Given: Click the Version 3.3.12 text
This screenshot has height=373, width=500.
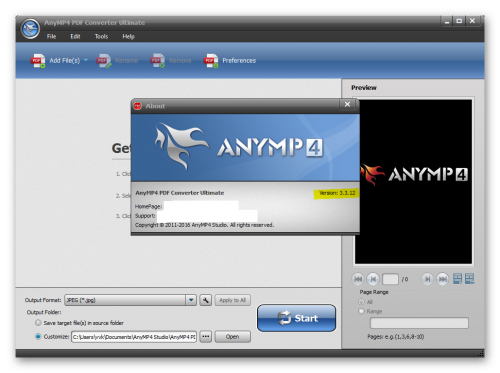Looking at the screenshot, I should [x=337, y=193].
